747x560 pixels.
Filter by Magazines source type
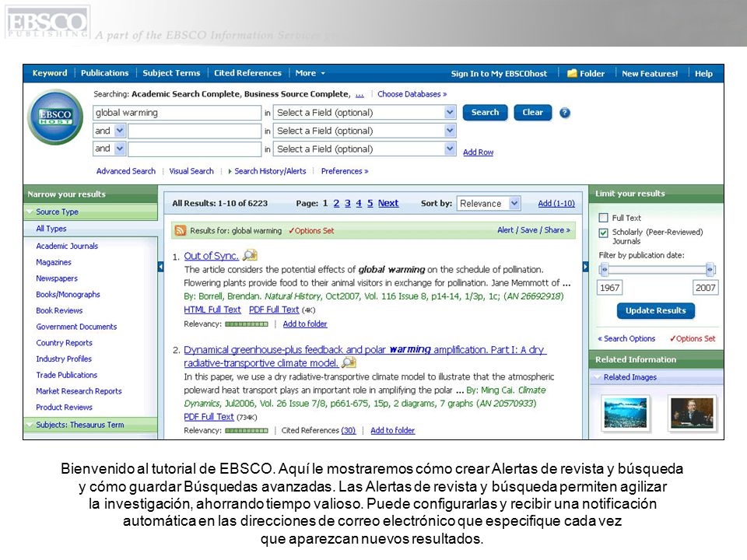point(54,262)
